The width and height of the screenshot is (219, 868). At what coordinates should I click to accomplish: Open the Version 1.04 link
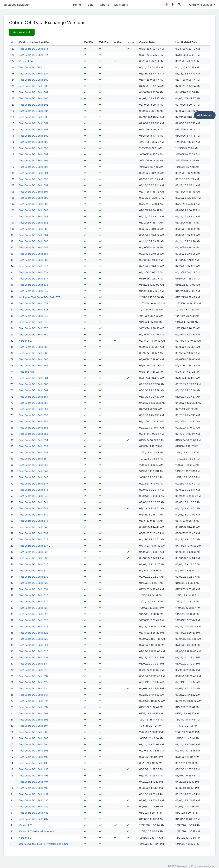(x=26, y=61)
